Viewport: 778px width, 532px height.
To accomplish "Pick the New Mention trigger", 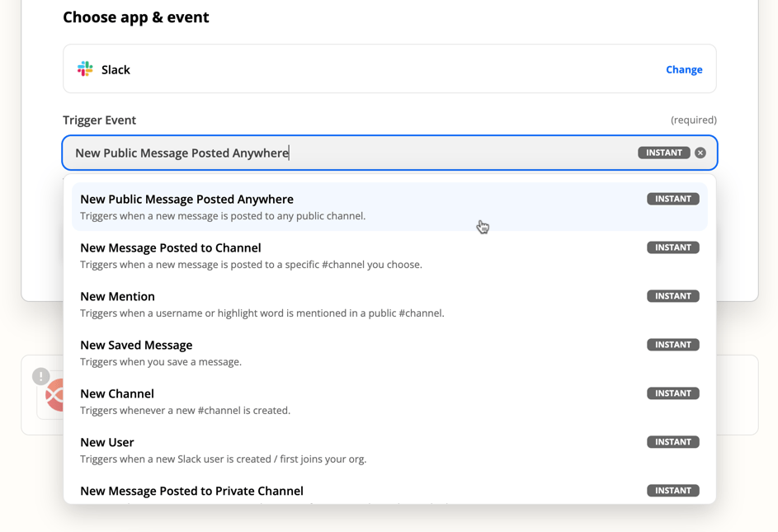I will coord(389,304).
